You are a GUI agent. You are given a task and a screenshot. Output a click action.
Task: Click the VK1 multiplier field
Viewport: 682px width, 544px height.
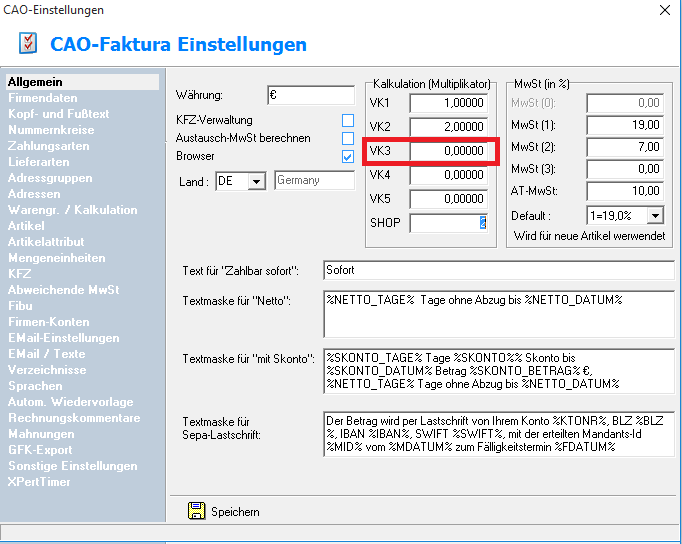coord(448,103)
